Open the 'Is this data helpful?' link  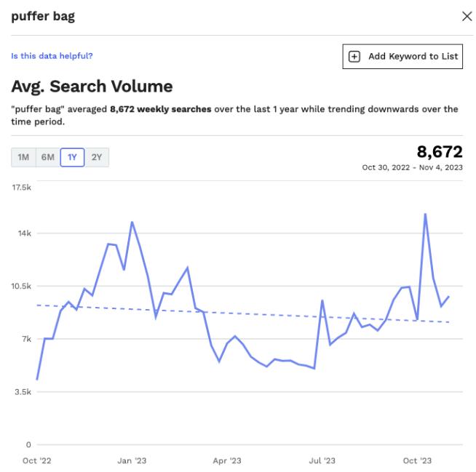[52, 56]
